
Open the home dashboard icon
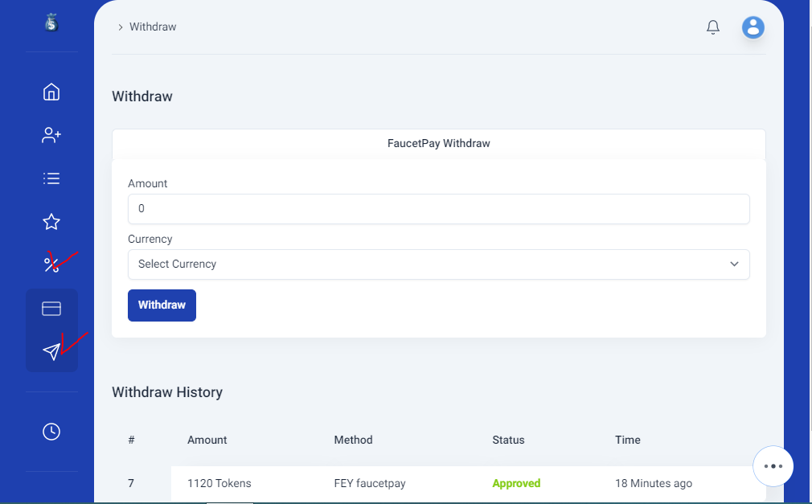51,92
